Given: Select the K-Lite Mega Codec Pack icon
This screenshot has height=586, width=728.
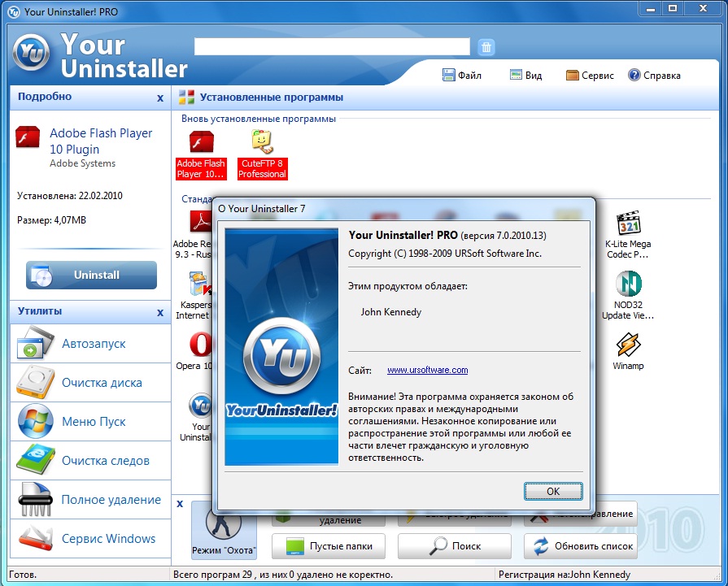Looking at the screenshot, I should [x=628, y=223].
